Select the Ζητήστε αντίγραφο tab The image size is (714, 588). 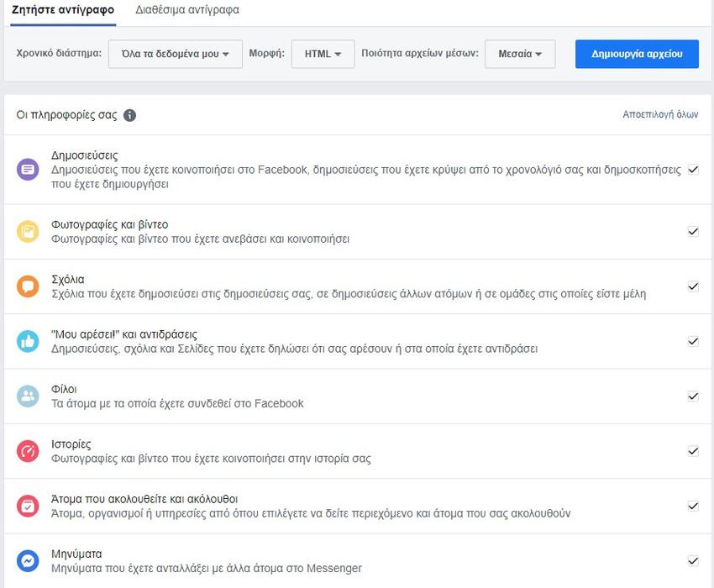[63, 10]
